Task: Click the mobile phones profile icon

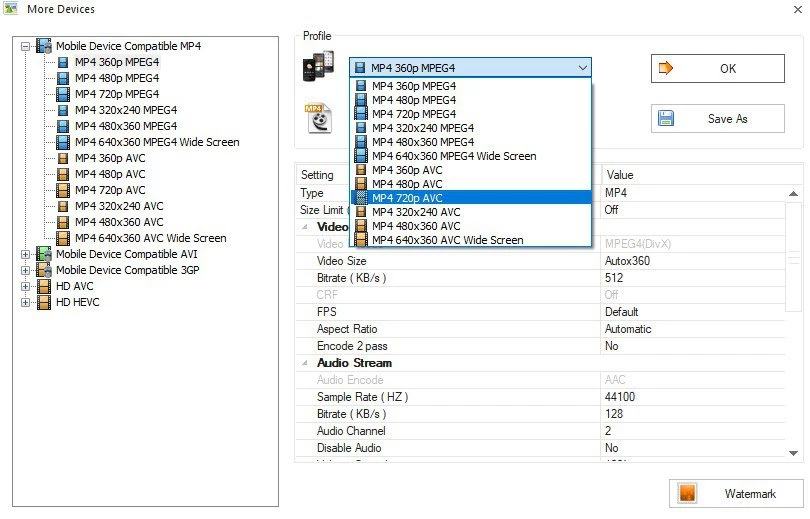Action: coord(318,68)
